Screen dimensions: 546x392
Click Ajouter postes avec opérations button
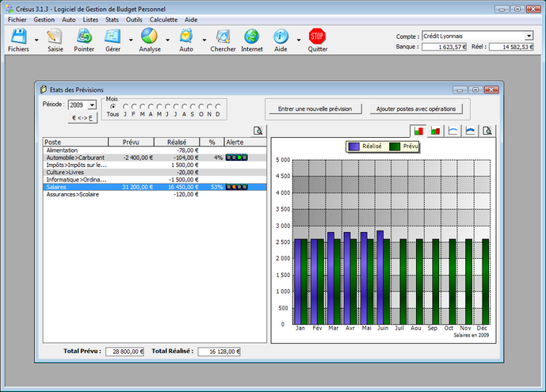coord(416,108)
